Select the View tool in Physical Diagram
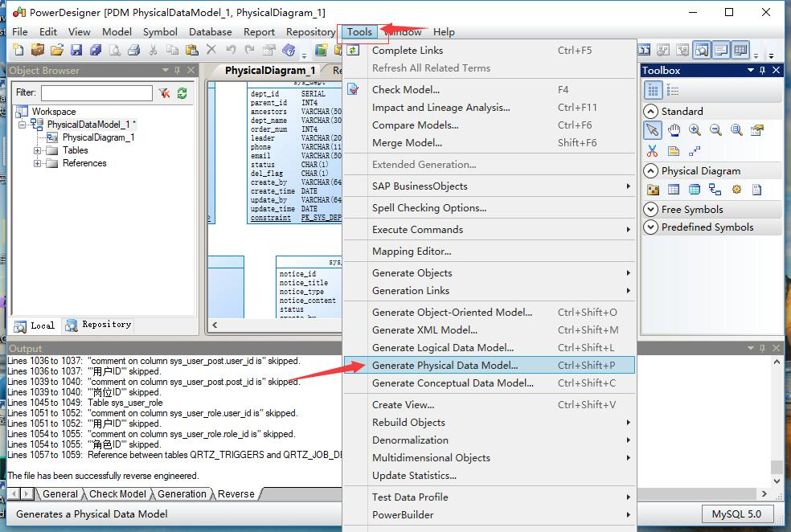 coord(695,190)
